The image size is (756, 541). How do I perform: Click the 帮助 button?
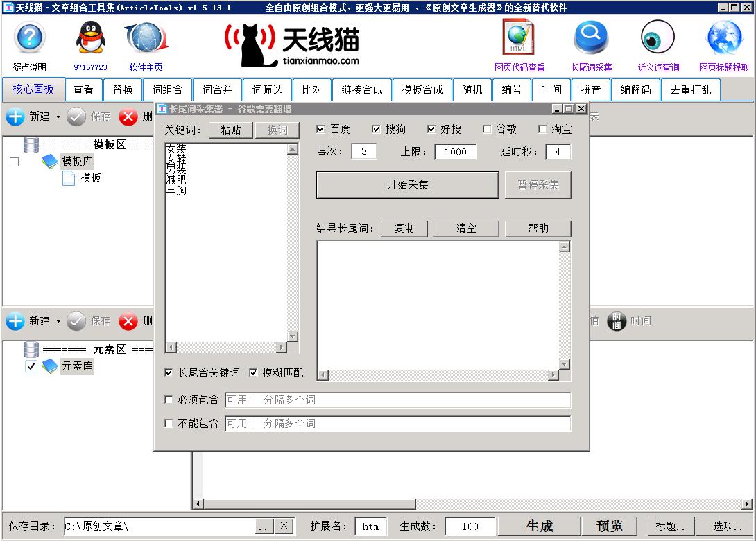click(538, 229)
